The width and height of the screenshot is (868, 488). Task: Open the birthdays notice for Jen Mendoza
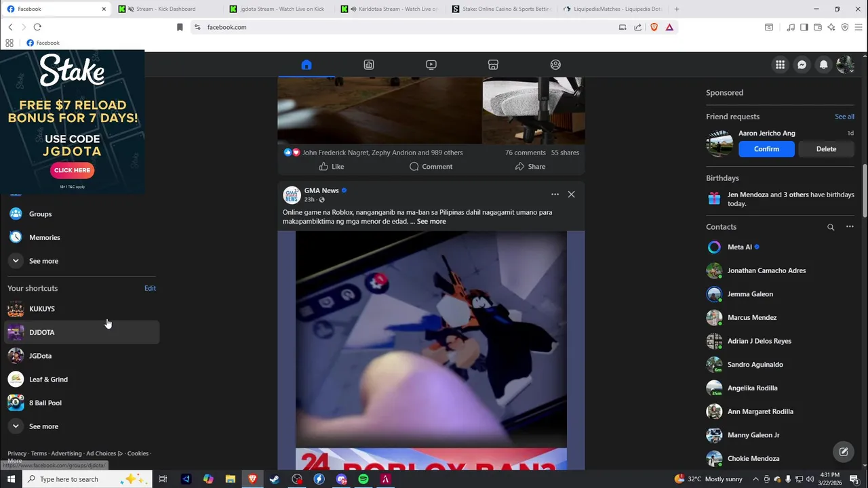click(780, 199)
